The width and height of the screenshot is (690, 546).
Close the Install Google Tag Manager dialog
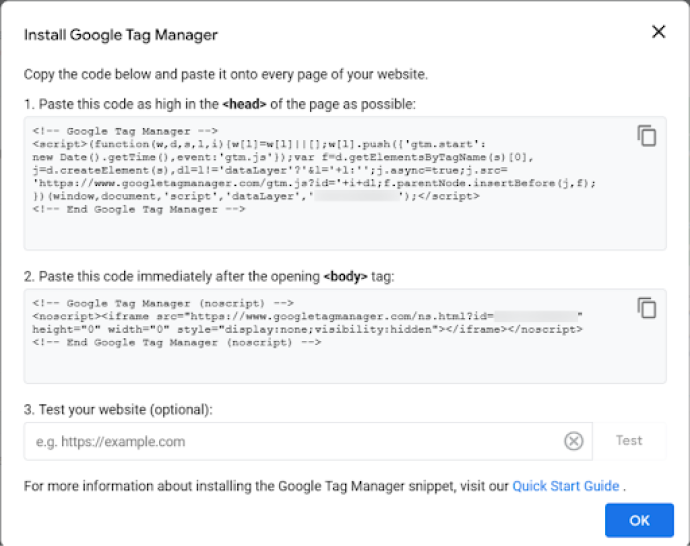pos(658,32)
